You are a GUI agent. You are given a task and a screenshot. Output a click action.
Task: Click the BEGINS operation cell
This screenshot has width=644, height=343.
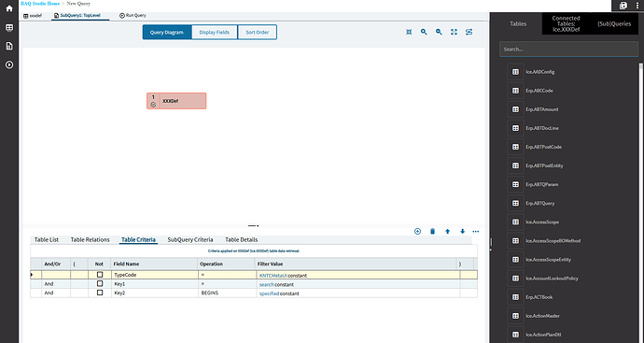(227, 293)
